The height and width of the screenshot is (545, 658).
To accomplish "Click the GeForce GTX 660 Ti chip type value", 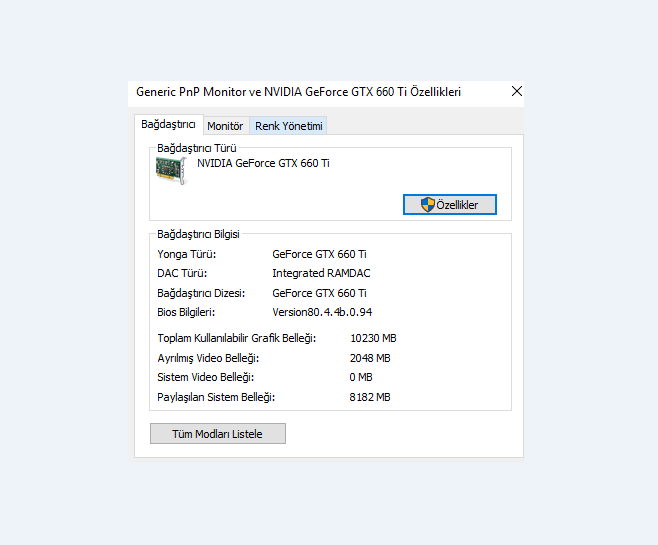I will click(x=319, y=254).
